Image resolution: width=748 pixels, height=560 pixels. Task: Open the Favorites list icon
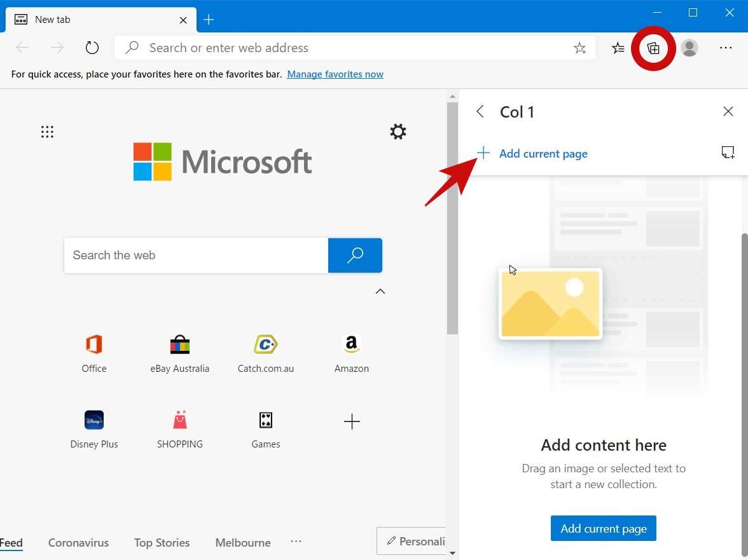[618, 48]
